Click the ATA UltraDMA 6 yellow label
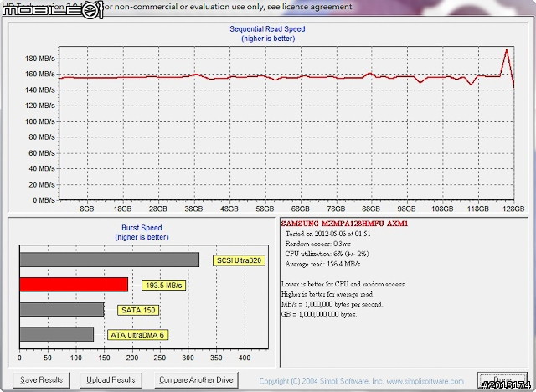This screenshot has height=392, width=536. coord(138,335)
